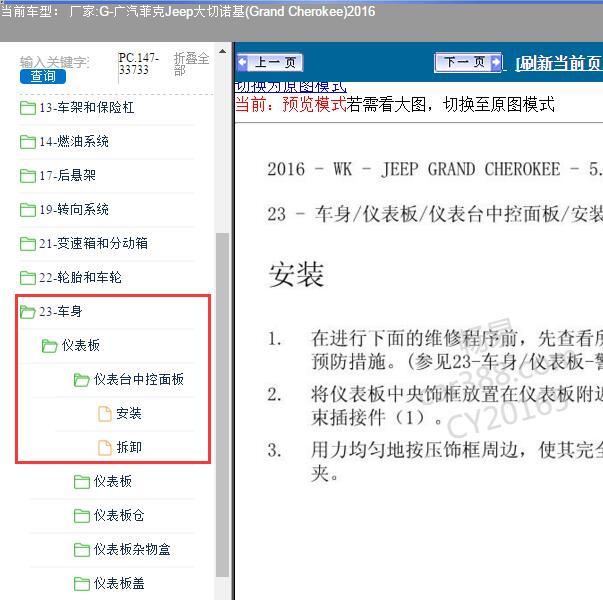The height and width of the screenshot is (600, 603).
Task: Click the 查询 search button
Action: 43,76
